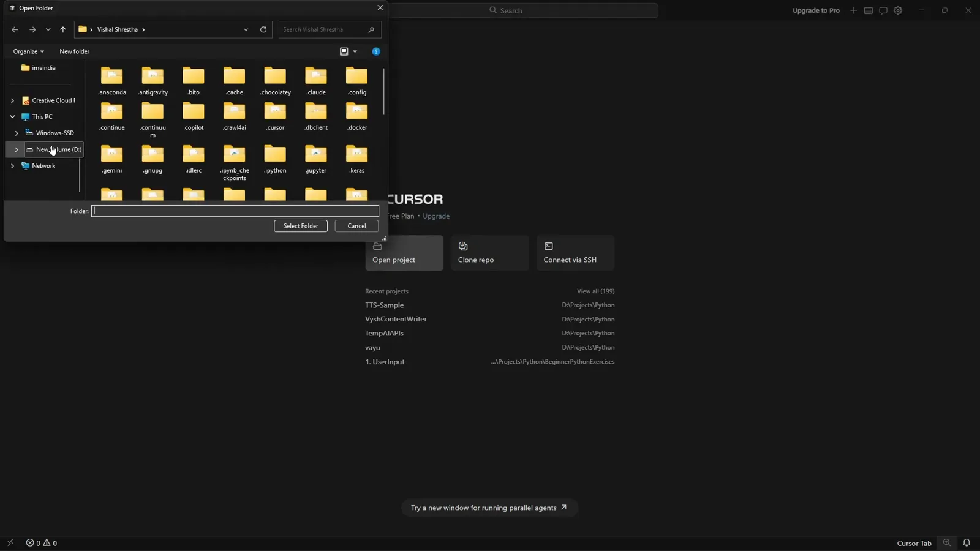Select the .gemini folder

(x=112, y=159)
